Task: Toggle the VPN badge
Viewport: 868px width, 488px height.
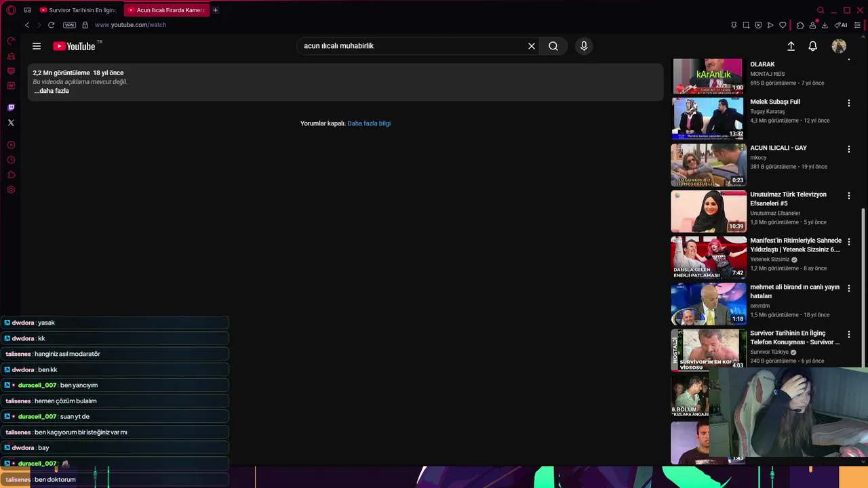Action: click(x=69, y=25)
